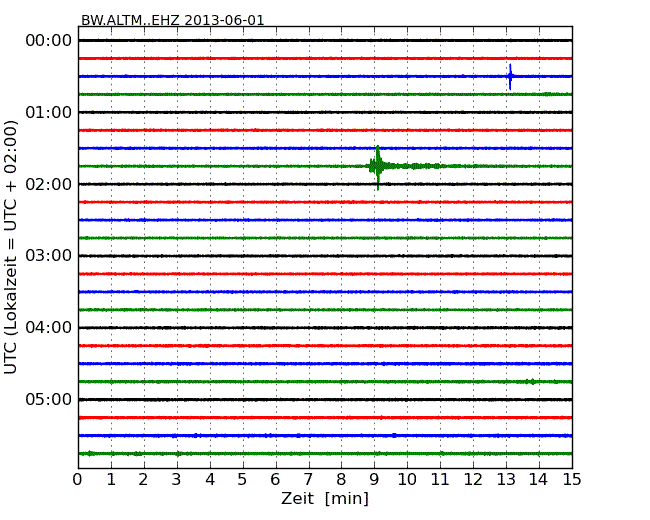Click the 05:00 time label
Image resolution: width=650 pixels, height=520 pixels.
49,400
